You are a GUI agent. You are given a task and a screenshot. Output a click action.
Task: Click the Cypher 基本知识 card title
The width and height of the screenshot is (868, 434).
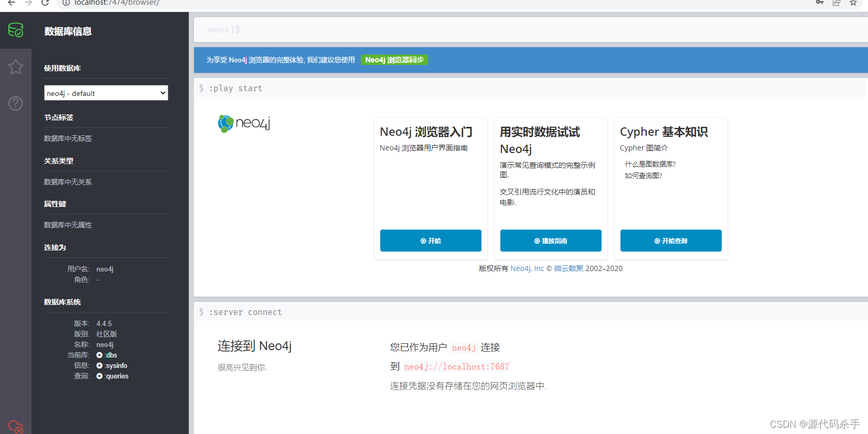pos(663,132)
